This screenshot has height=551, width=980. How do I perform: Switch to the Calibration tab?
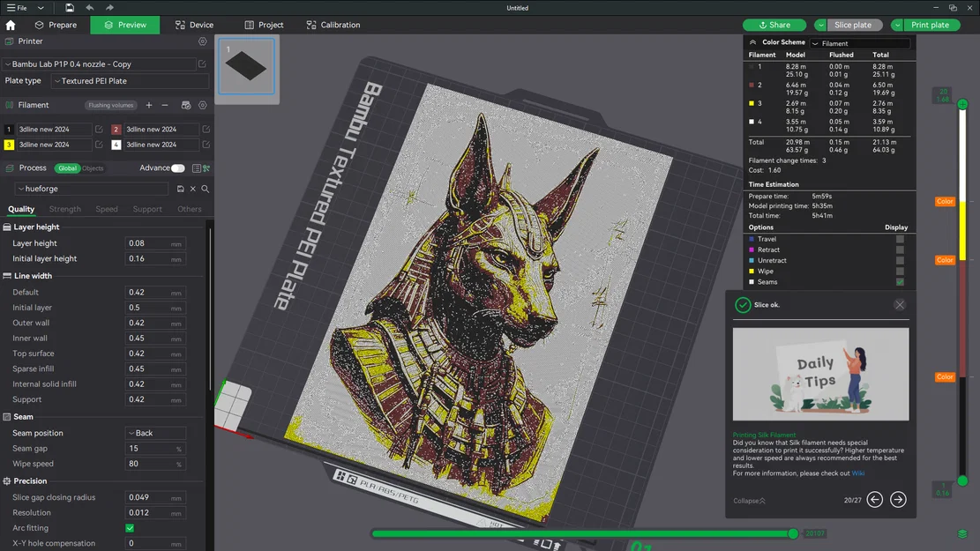point(333,25)
